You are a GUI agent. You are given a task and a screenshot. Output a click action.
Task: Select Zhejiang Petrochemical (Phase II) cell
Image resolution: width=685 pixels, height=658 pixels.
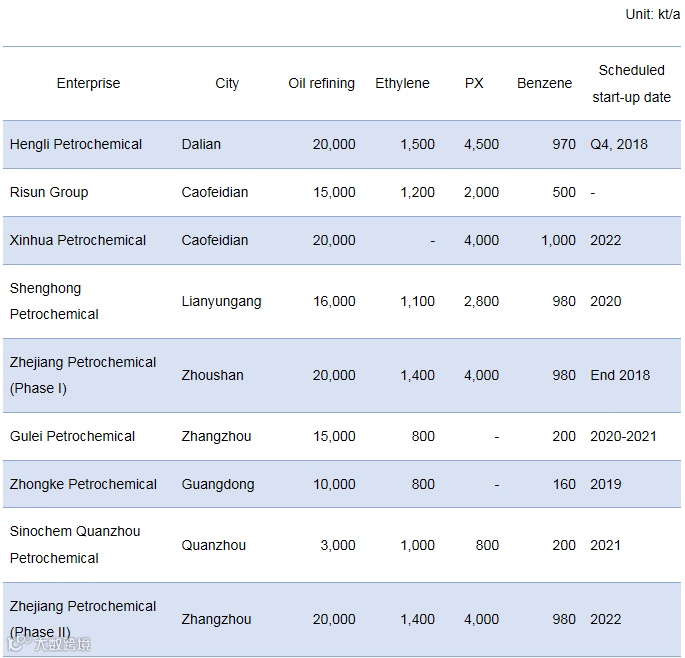[x=83, y=619]
